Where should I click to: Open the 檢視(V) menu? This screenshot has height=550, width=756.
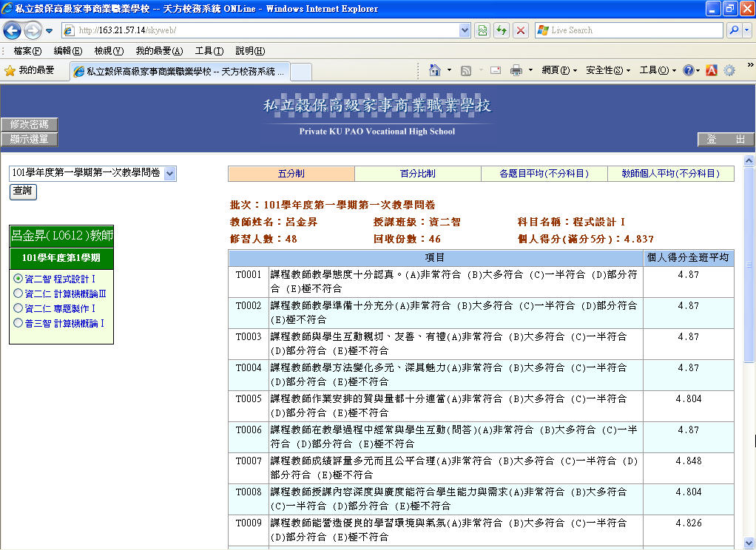(x=109, y=50)
